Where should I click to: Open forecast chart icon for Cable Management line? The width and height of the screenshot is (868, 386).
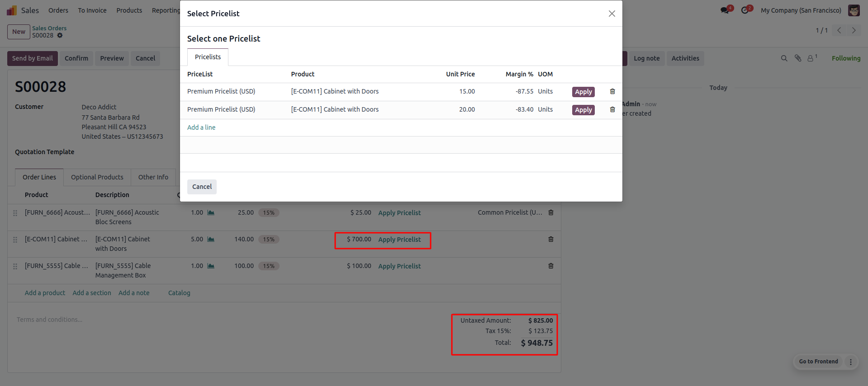[x=211, y=266]
